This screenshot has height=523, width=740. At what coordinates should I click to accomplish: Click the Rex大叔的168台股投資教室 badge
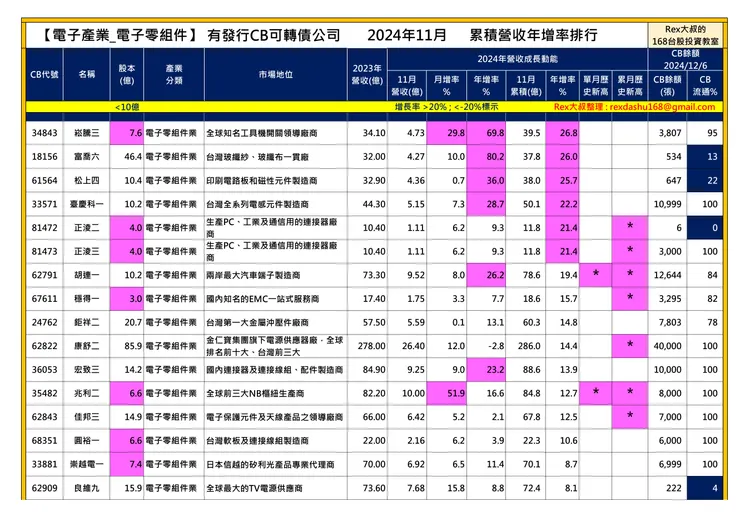click(x=685, y=35)
